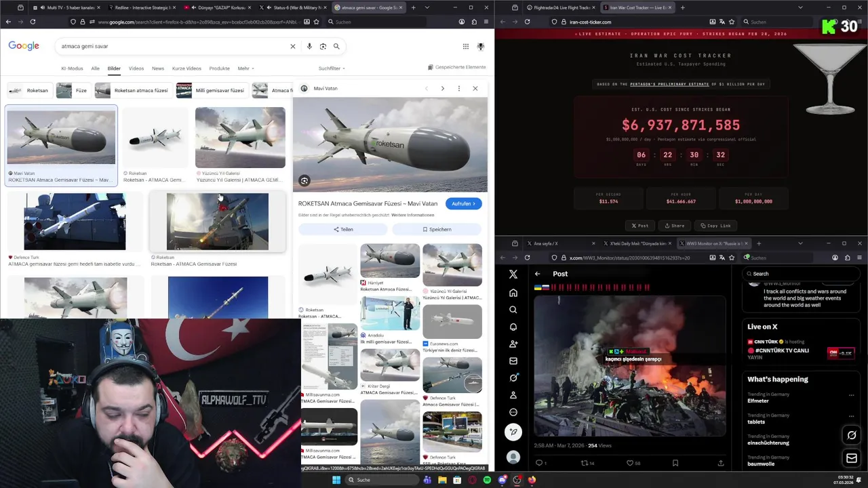List all tabs in the X Firefox window
The image size is (868, 488).
point(800,243)
